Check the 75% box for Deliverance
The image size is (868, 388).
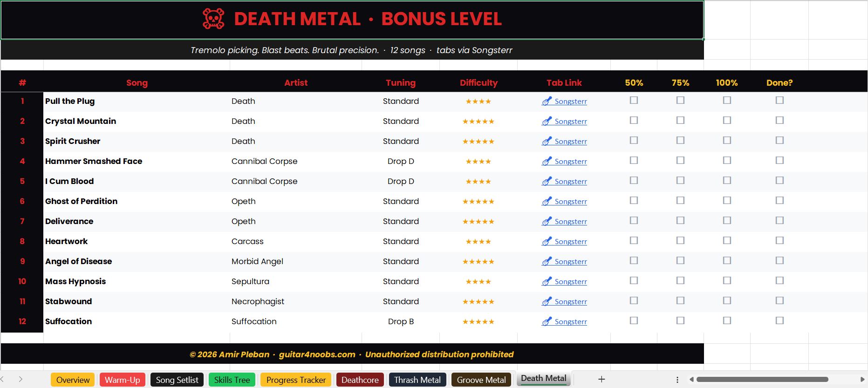tap(680, 220)
